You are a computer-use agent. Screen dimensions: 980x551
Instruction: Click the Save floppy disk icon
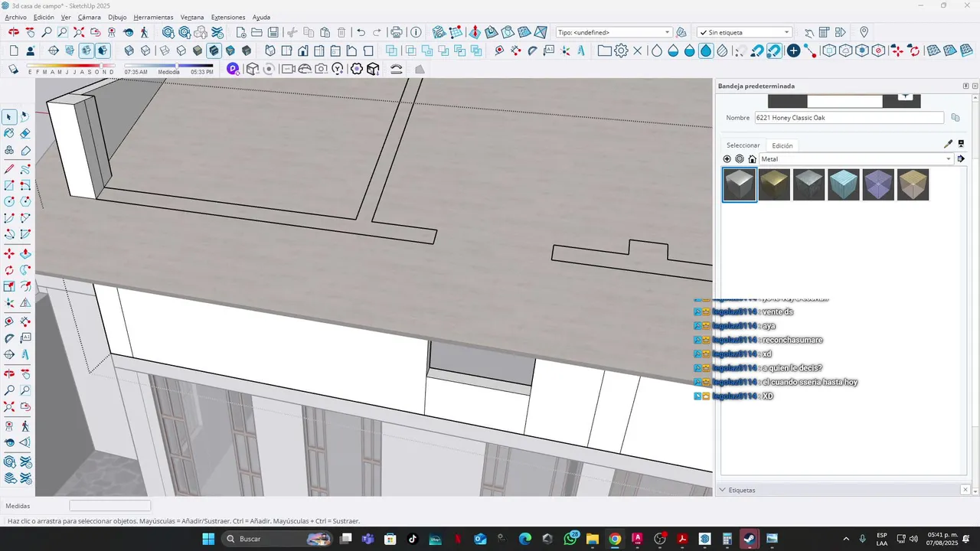273,32
